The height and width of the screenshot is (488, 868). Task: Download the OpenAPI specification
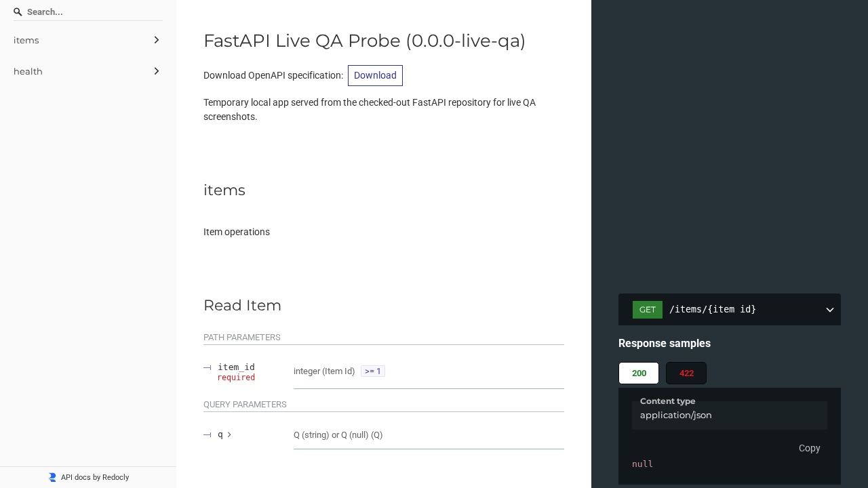[x=375, y=75]
